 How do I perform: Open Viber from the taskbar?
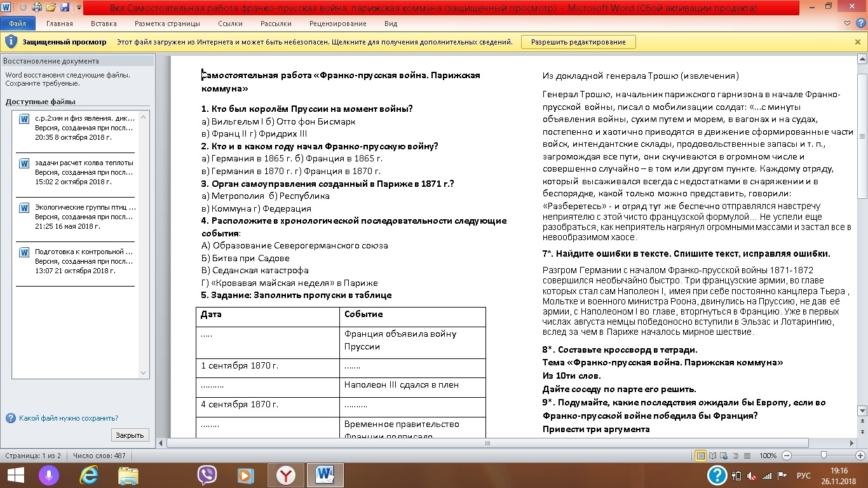pyautogui.click(x=207, y=475)
